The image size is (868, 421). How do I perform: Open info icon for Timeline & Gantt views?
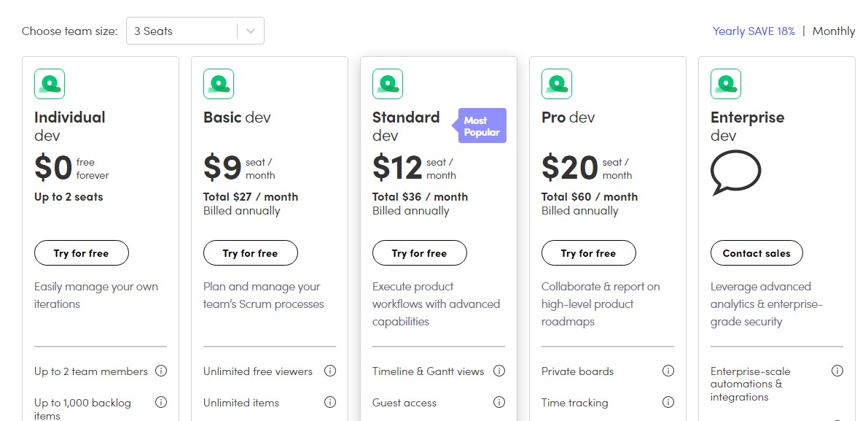tap(499, 371)
